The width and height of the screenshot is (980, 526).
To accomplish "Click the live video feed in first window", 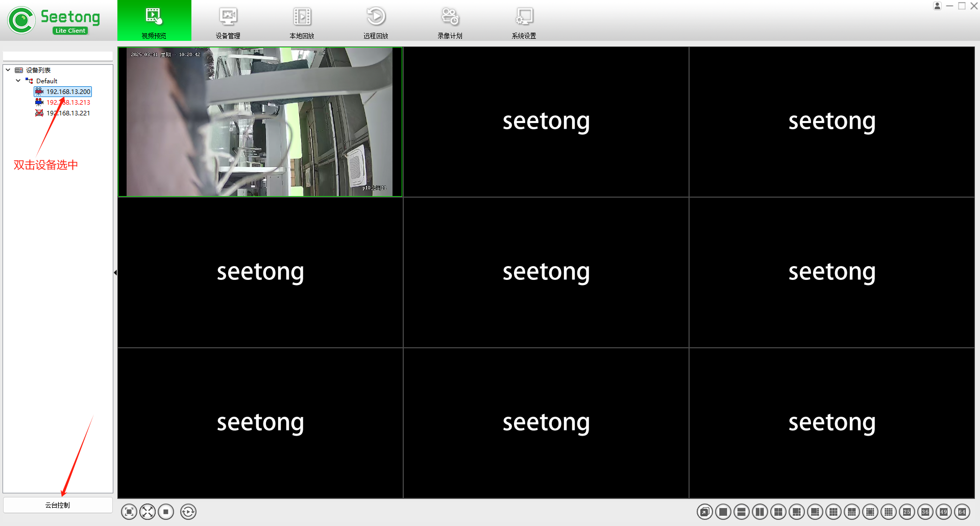I will 260,122.
